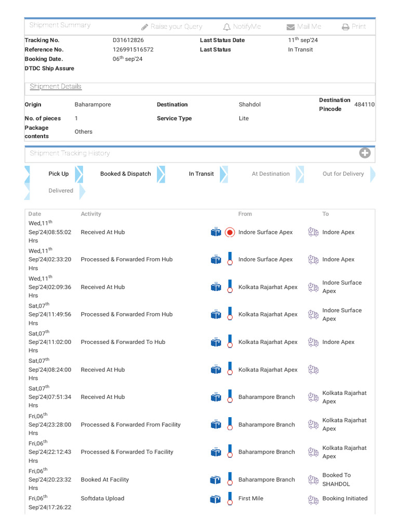The width and height of the screenshot is (399, 532).
Task: Click package icon in Softdata Upload row
Action: [x=216, y=499]
